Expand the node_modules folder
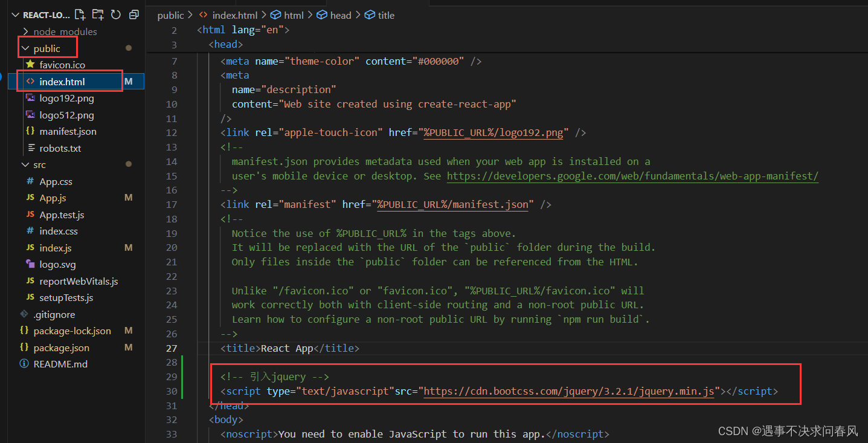 (62, 31)
